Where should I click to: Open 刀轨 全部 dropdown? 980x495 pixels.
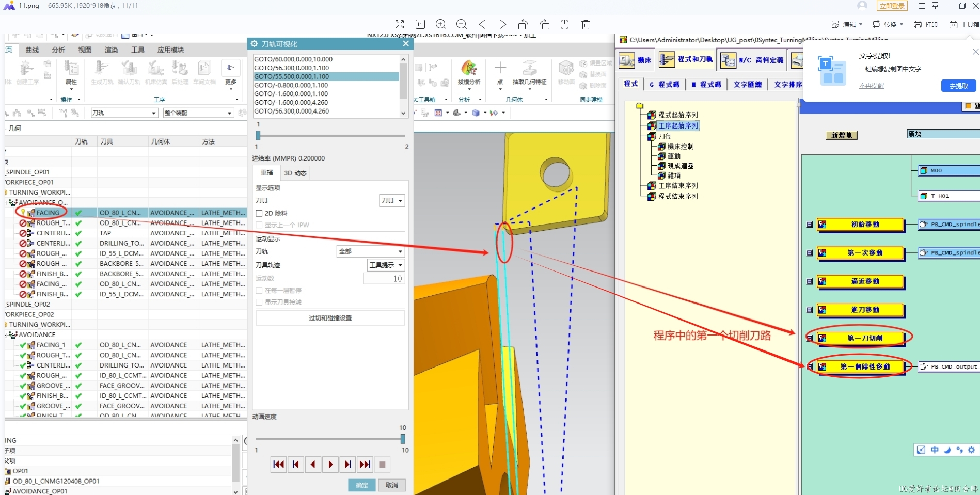click(x=370, y=251)
